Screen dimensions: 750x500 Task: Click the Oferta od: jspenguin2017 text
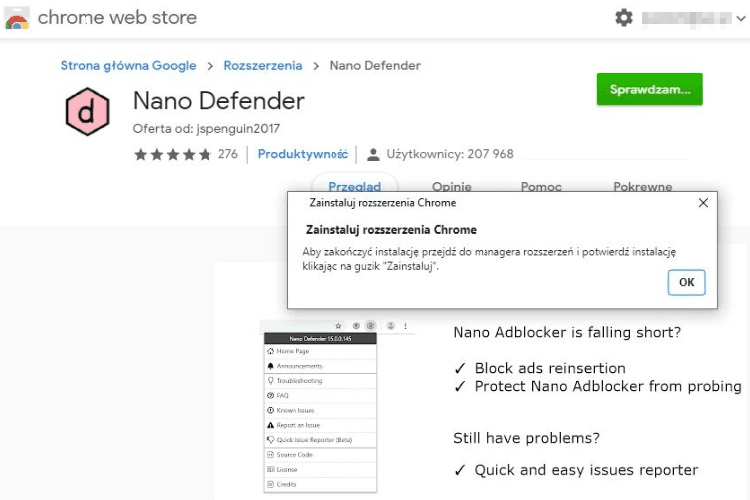[x=206, y=129]
